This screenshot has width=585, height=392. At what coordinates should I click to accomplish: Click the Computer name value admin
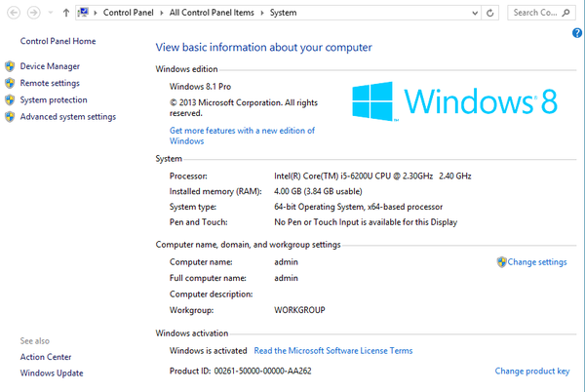286,262
